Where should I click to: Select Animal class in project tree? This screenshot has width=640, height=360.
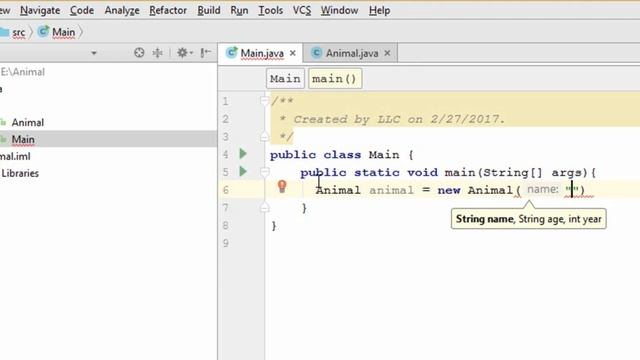27,122
